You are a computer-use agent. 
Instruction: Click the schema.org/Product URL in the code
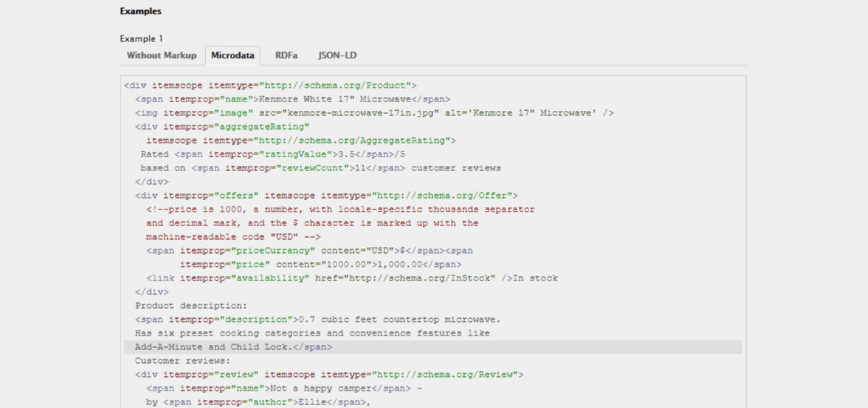(338, 86)
